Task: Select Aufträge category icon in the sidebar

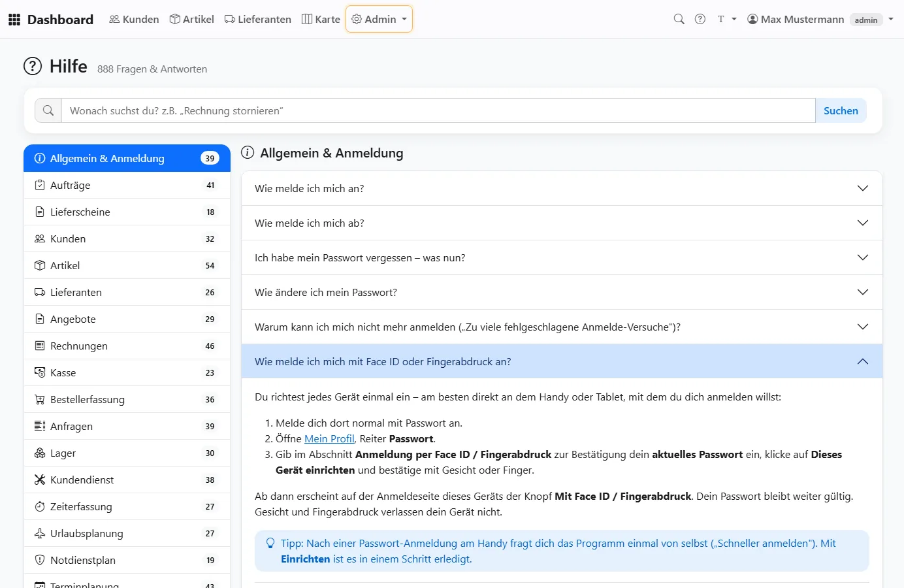Action: tap(40, 186)
